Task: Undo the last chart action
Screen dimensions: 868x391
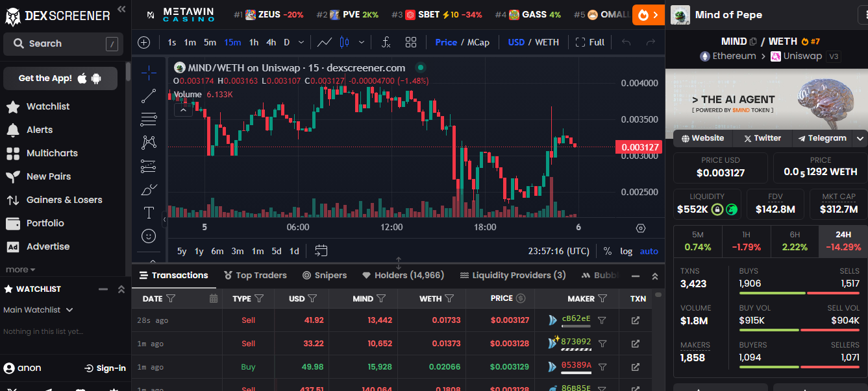Action: click(626, 42)
